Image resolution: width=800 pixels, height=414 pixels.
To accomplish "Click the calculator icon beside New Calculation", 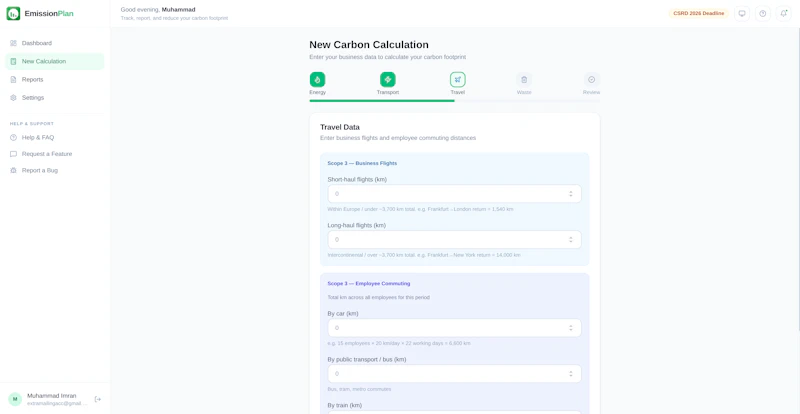I will (13, 61).
